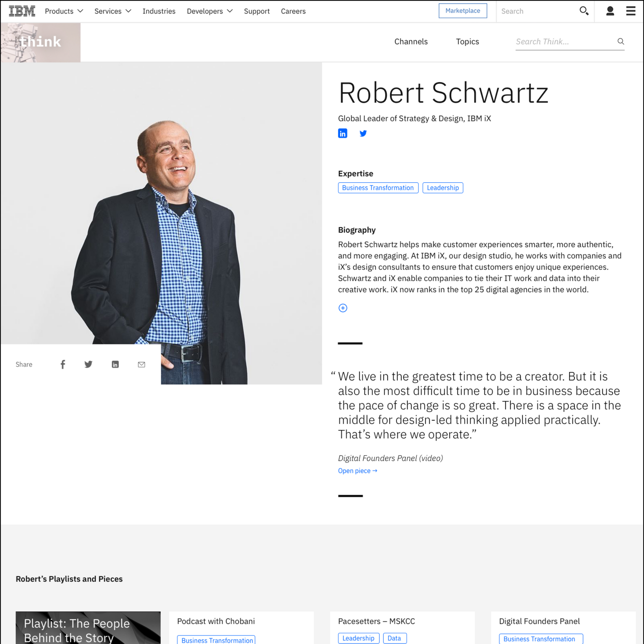Share this page on Twitter
644x644 pixels.
coord(88,364)
